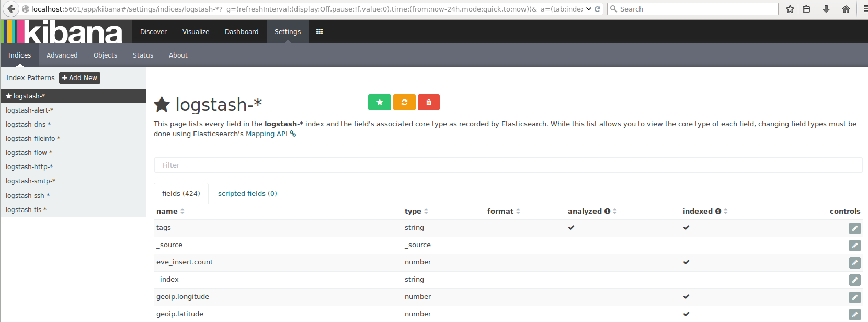868x322 pixels.
Task: Click the fields Filter input box
Action: coord(508,165)
